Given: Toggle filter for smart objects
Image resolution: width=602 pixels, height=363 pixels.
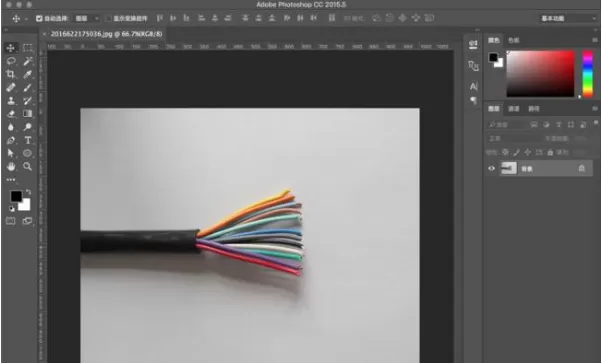Looking at the screenshot, I should (583, 125).
